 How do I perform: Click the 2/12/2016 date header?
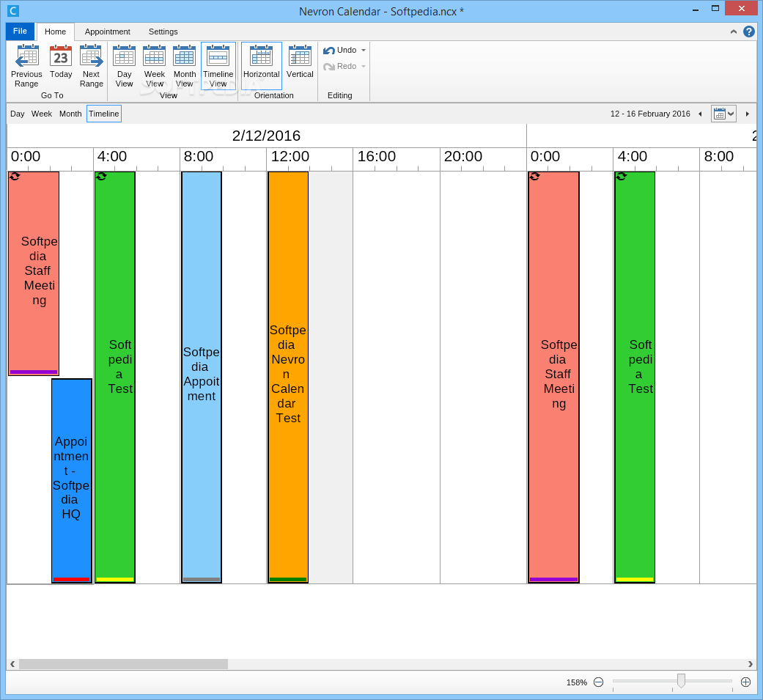(x=266, y=136)
